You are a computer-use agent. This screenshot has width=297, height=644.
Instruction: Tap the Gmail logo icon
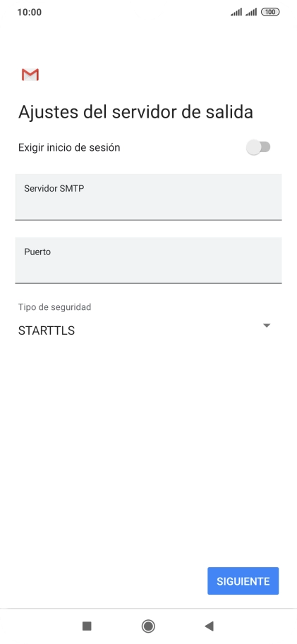[30, 75]
